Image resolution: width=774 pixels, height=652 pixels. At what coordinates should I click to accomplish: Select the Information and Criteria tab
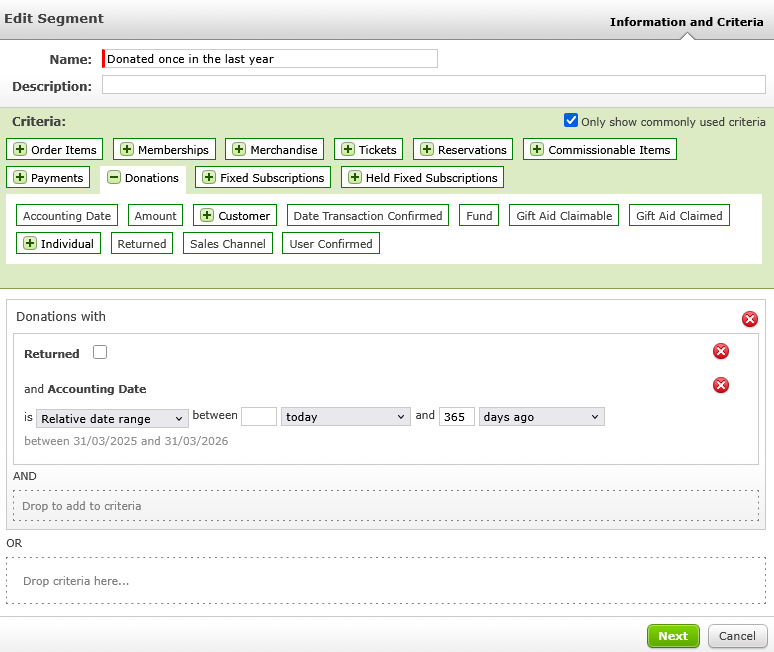pos(686,21)
